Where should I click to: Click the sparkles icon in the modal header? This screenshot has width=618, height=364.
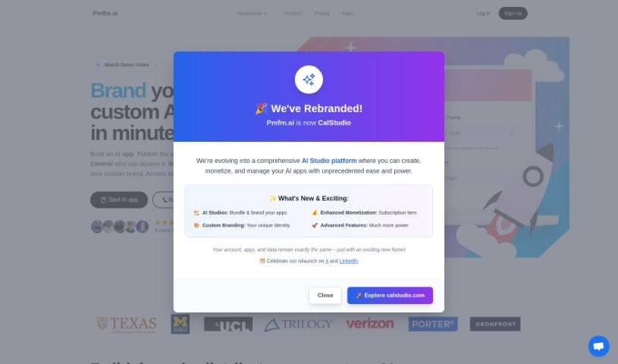[309, 80]
